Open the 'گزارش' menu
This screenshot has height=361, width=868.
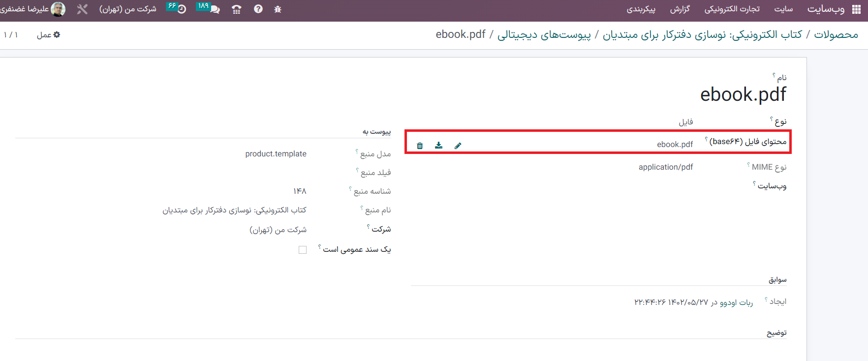[680, 9]
